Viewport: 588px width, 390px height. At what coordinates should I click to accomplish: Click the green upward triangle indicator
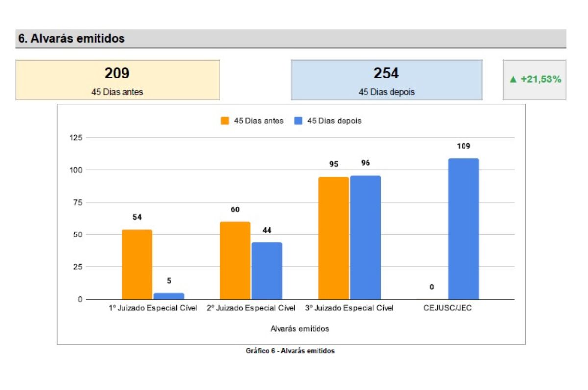514,79
